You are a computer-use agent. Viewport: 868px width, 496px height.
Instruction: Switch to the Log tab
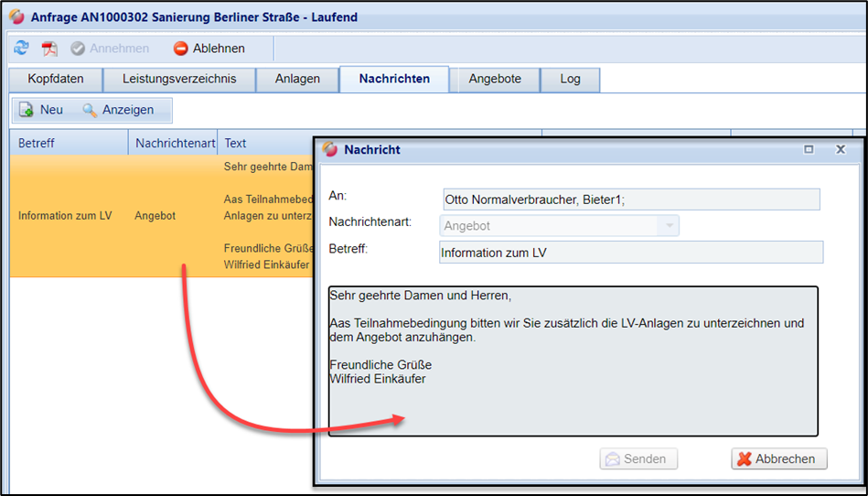tap(570, 79)
